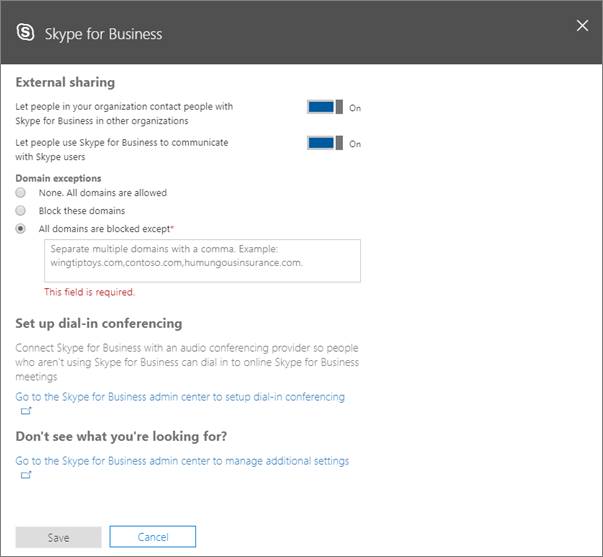This screenshot has height=557, width=603.
Task: Click the Save button
Action: [58, 537]
